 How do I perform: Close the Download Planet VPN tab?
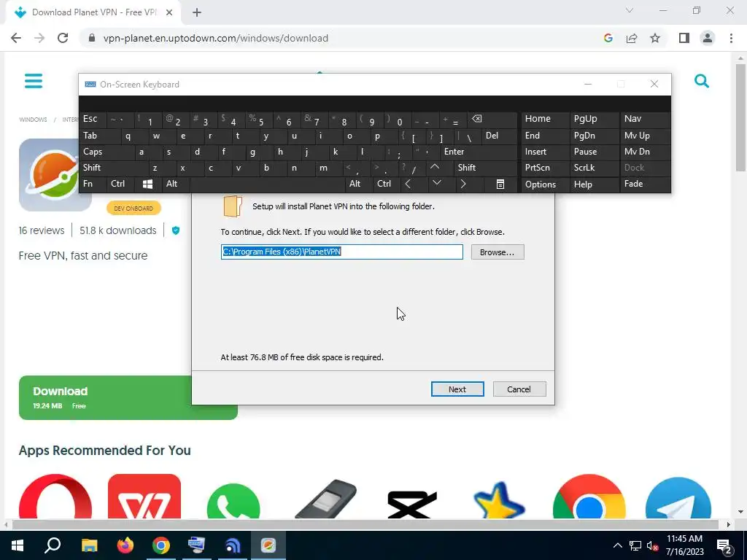[169, 12]
